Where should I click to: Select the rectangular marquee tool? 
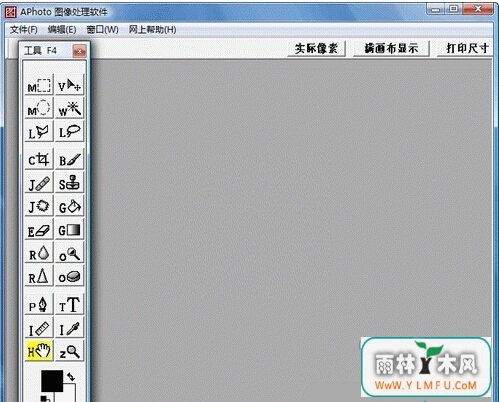pyautogui.click(x=39, y=85)
